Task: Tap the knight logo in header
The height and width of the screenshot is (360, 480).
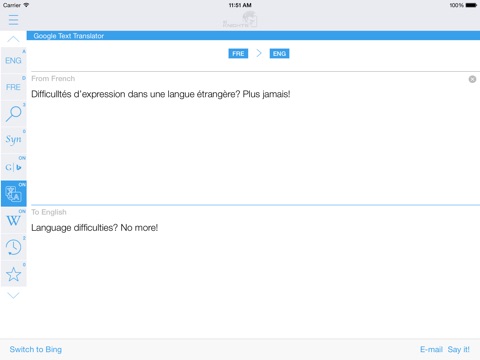Action: [x=240, y=20]
